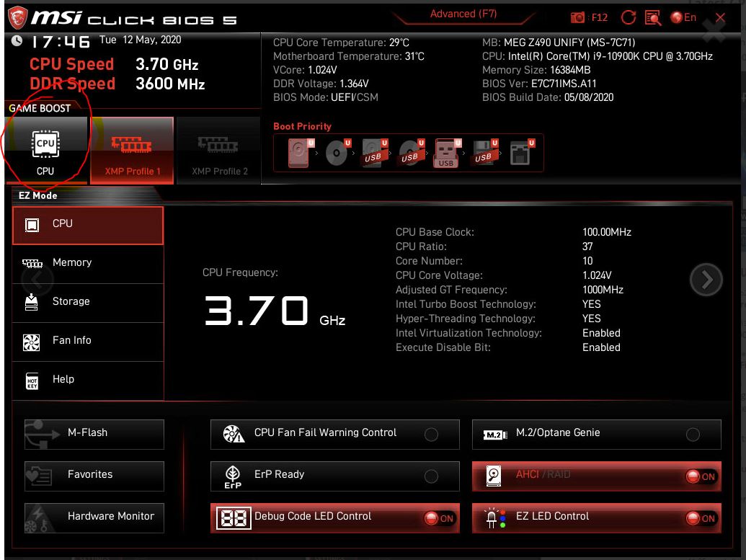Click Intel Virtualization Technology Enabled value
Viewport: 746px width, 560px height.
tap(601, 333)
